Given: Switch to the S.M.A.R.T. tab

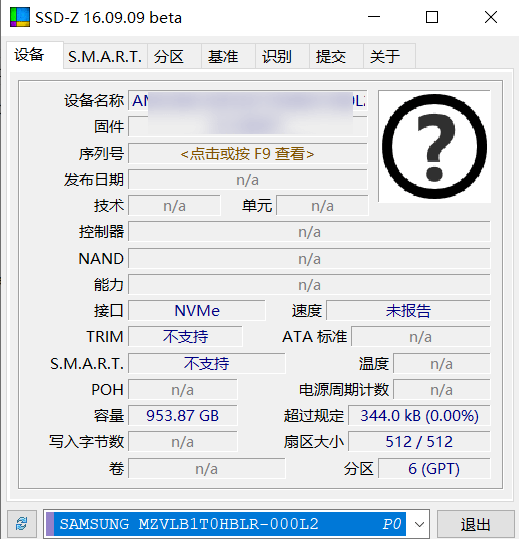Looking at the screenshot, I should (x=105, y=56).
